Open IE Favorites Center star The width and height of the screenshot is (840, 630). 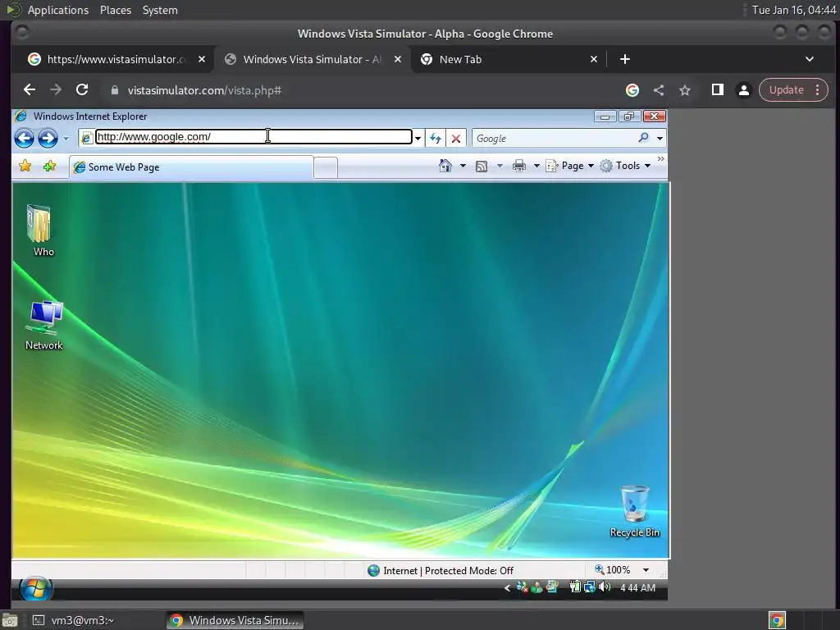[25, 166]
